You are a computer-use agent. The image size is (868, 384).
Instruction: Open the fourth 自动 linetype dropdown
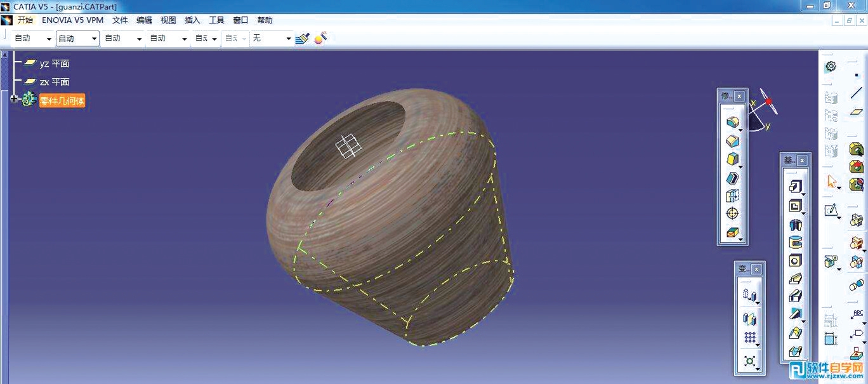pyautogui.click(x=185, y=39)
